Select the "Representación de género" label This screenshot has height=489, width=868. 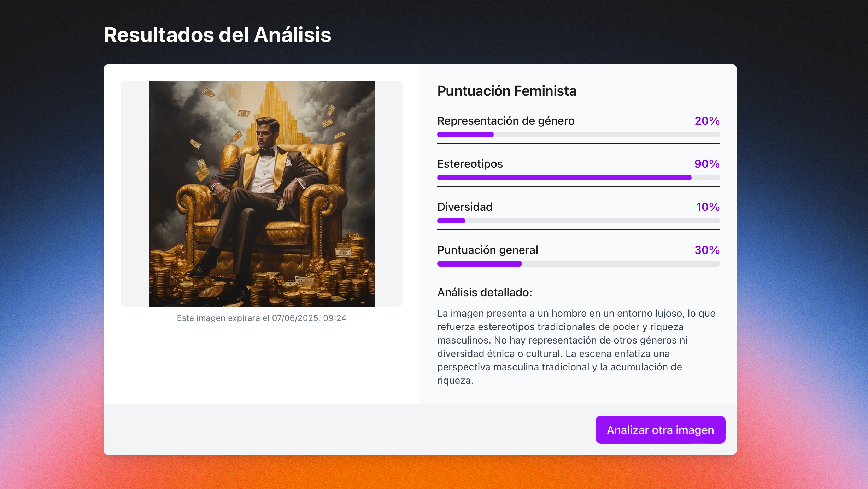(506, 121)
